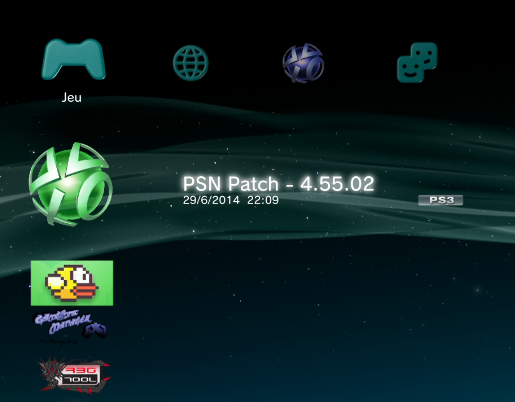The height and width of the screenshot is (402, 515).
Task: Select the blue PlayStation Network category icon
Action: [x=303, y=63]
